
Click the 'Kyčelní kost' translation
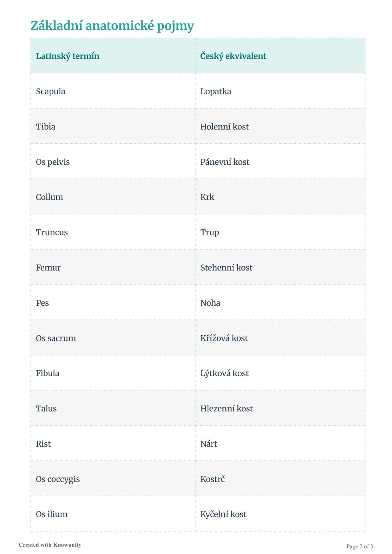pos(223,514)
